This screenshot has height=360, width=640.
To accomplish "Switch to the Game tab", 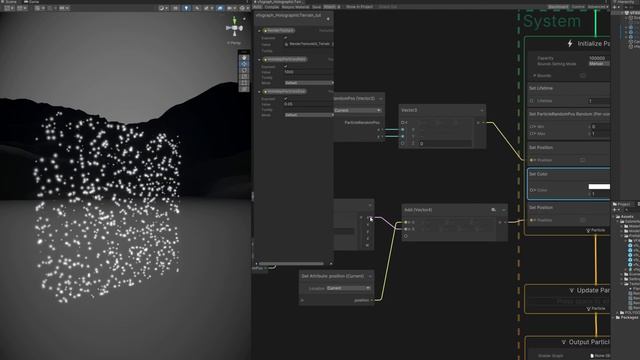I will (33, 2).
